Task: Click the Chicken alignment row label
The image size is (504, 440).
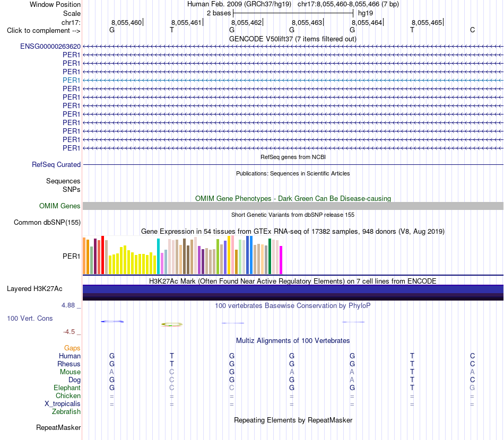Action: [68, 395]
